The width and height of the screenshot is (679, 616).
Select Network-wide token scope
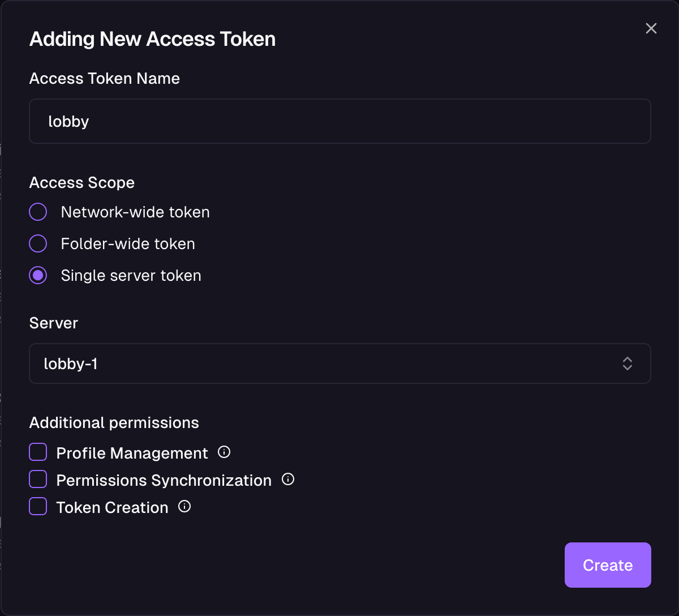click(37, 211)
